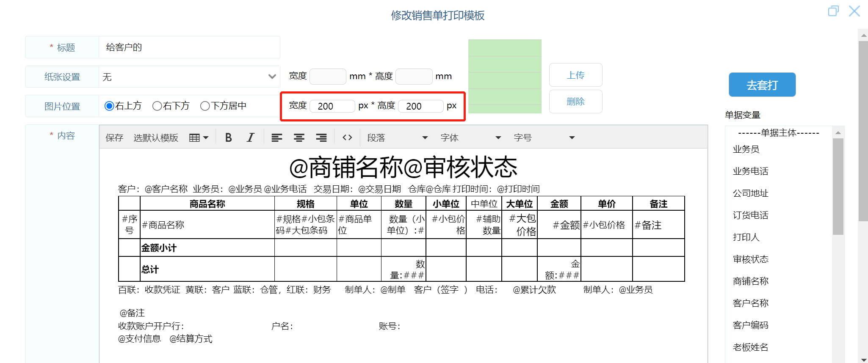868x363 pixels.
Task: Click the variable list scroll-up arrow
Action: click(838, 132)
